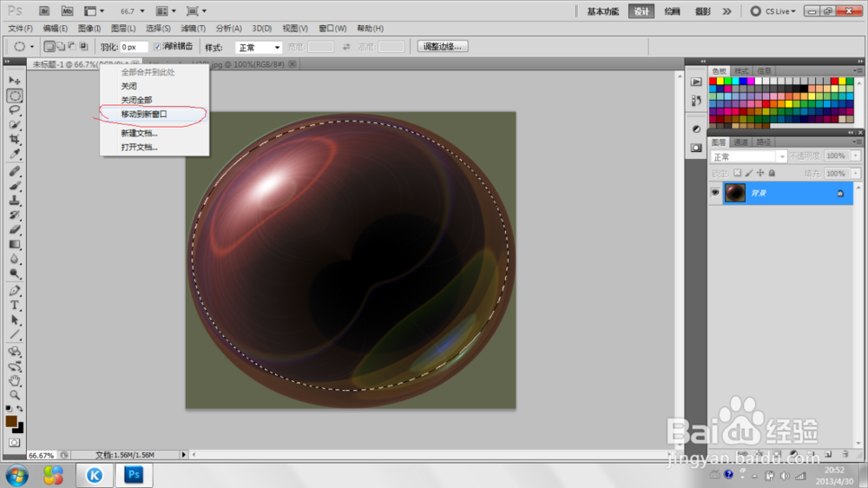Toggle lock transparent pixels
Viewport: 868px width, 488px height.
click(737, 174)
